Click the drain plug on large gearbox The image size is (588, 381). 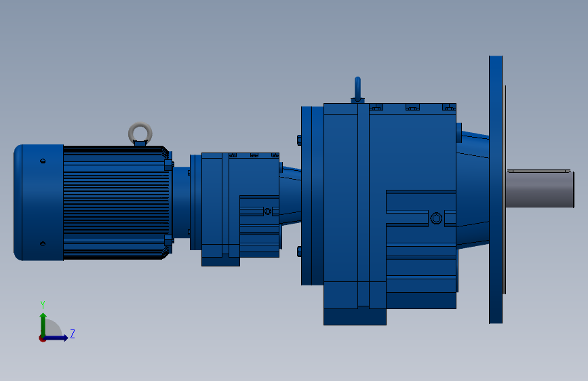[x=436, y=218]
